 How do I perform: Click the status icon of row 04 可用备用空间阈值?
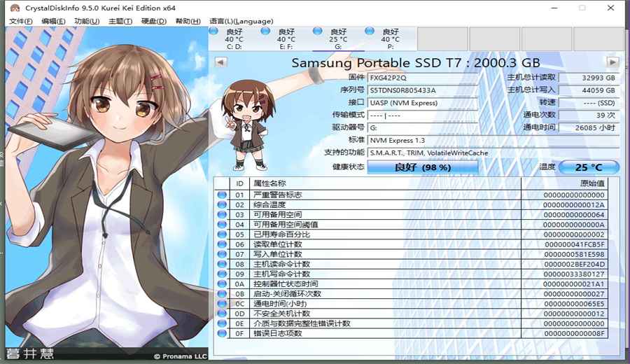coord(222,224)
